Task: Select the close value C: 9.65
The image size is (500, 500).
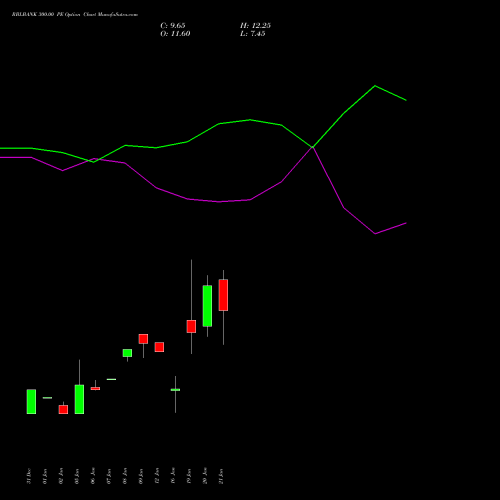Action: pyautogui.click(x=173, y=26)
